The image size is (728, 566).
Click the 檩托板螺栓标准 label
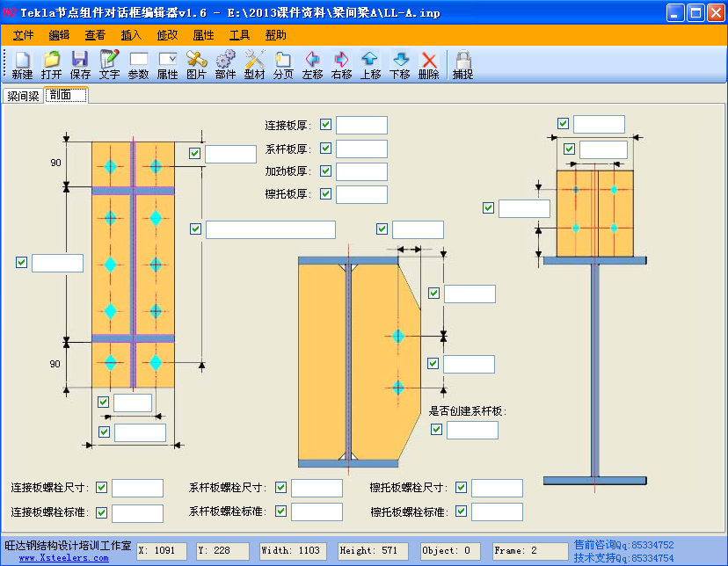pyautogui.click(x=410, y=512)
